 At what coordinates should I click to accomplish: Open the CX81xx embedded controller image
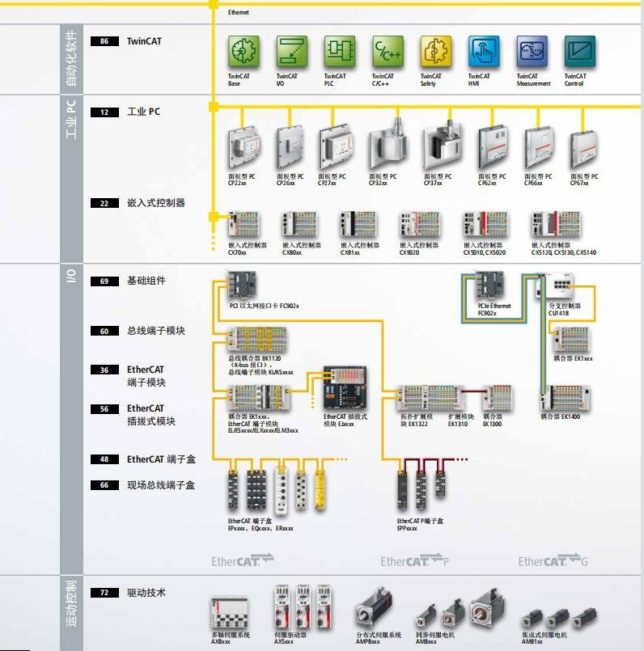pyautogui.click(x=358, y=224)
